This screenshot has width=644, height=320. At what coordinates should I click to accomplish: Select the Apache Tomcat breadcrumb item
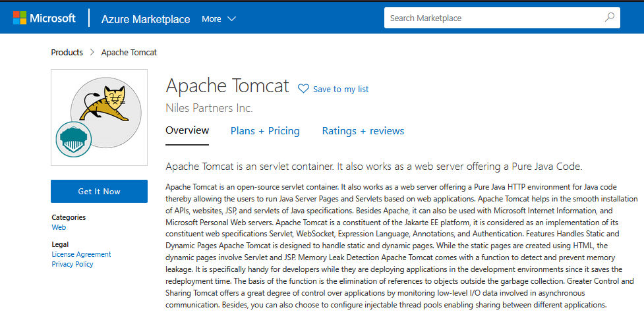[129, 52]
